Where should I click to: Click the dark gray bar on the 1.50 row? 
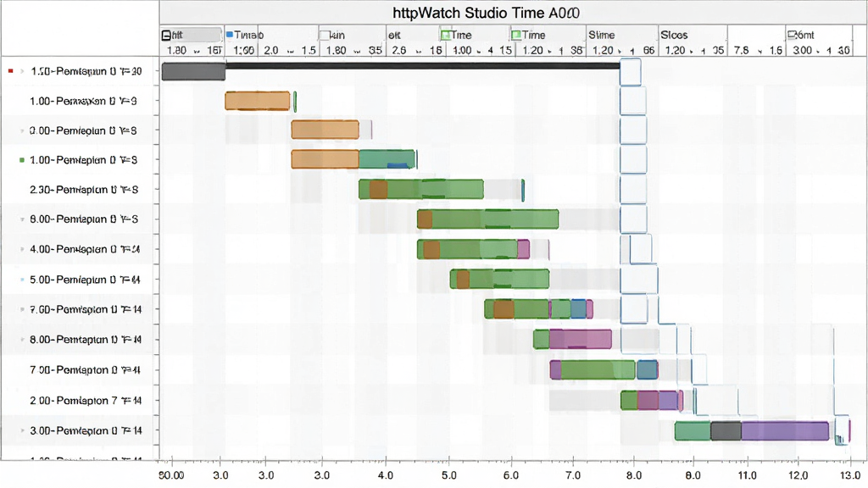point(193,71)
